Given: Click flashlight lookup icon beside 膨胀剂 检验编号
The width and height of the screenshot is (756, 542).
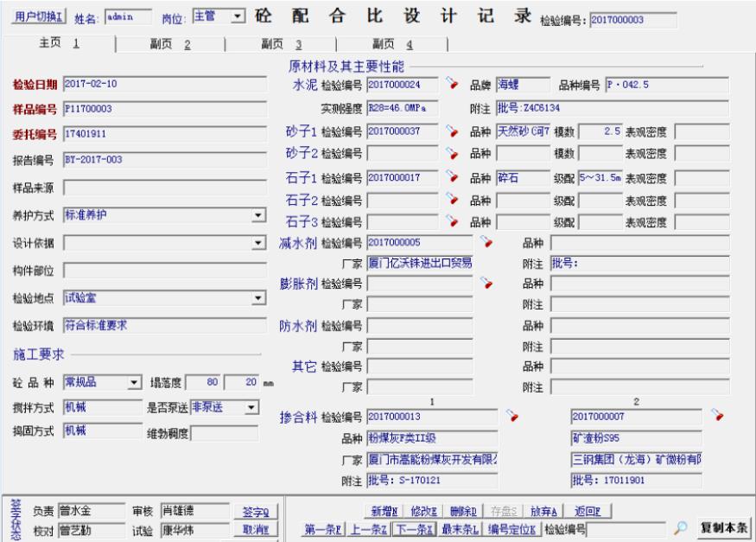Looking at the screenshot, I should 486,283.
